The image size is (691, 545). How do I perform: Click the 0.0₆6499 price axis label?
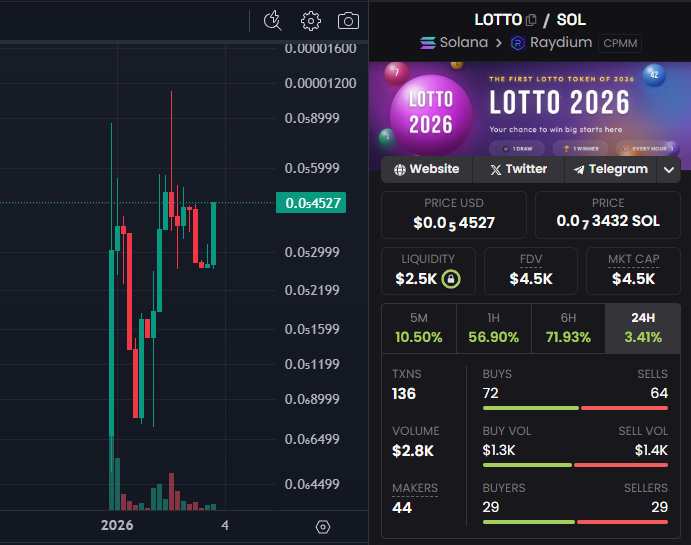tap(312, 439)
